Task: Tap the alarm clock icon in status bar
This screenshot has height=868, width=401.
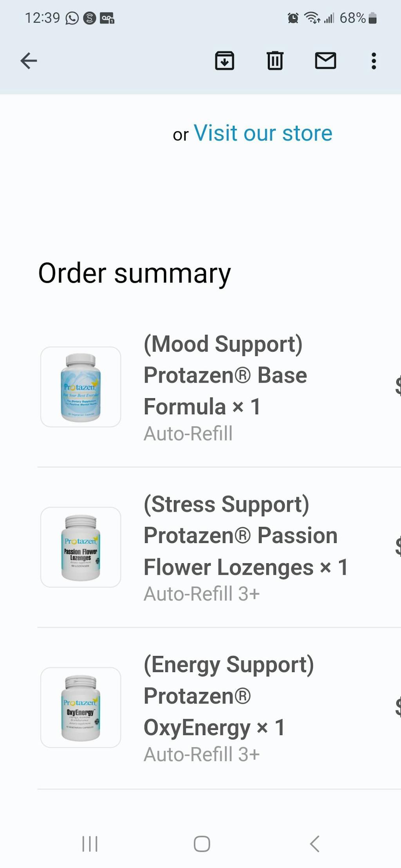Action: click(x=293, y=18)
